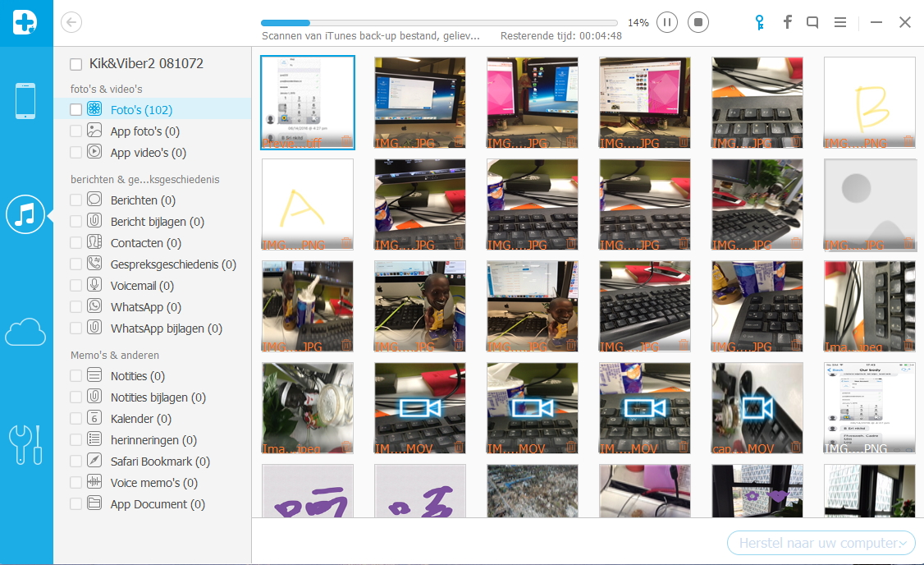Go back with the arrow button
Image resolution: width=924 pixels, height=565 pixels.
point(71,22)
